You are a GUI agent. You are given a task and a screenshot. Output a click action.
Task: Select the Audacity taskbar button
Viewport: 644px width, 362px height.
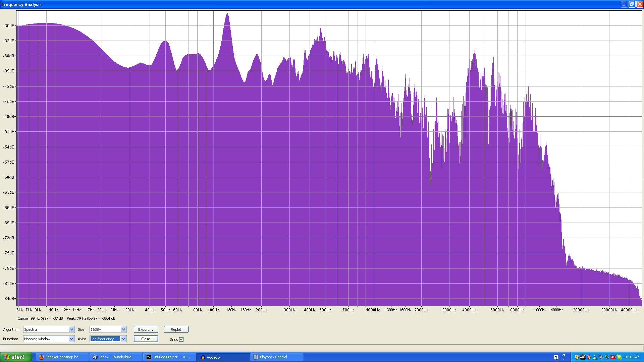pos(223,357)
